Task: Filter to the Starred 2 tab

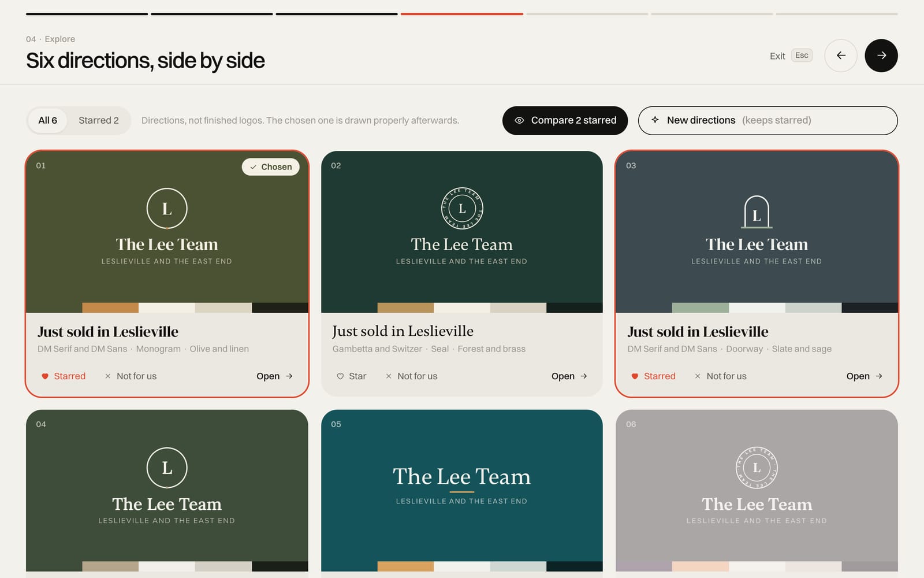Action: pyautogui.click(x=99, y=120)
